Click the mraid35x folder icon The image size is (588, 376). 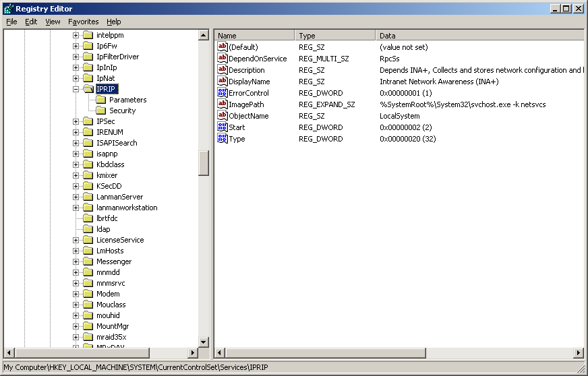(88, 337)
